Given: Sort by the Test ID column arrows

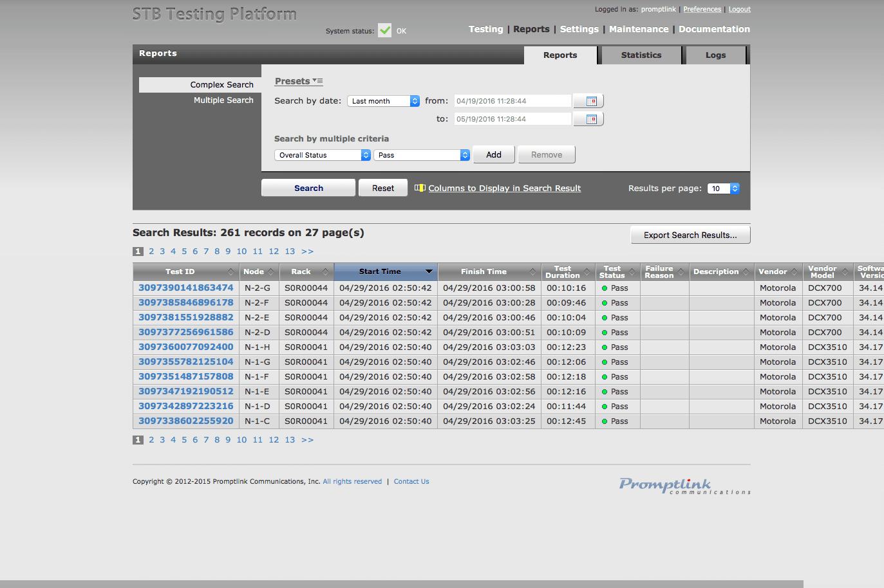Looking at the screenshot, I should click(231, 272).
